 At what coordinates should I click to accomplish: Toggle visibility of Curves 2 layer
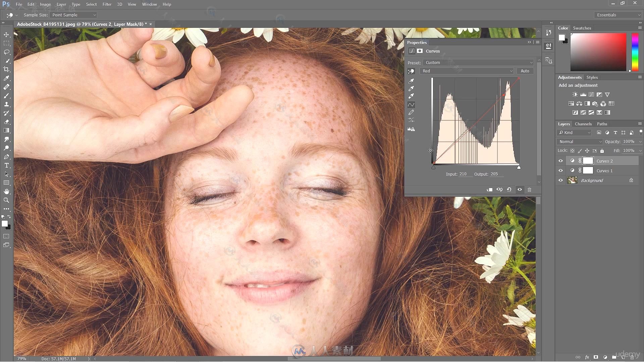[x=561, y=161]
